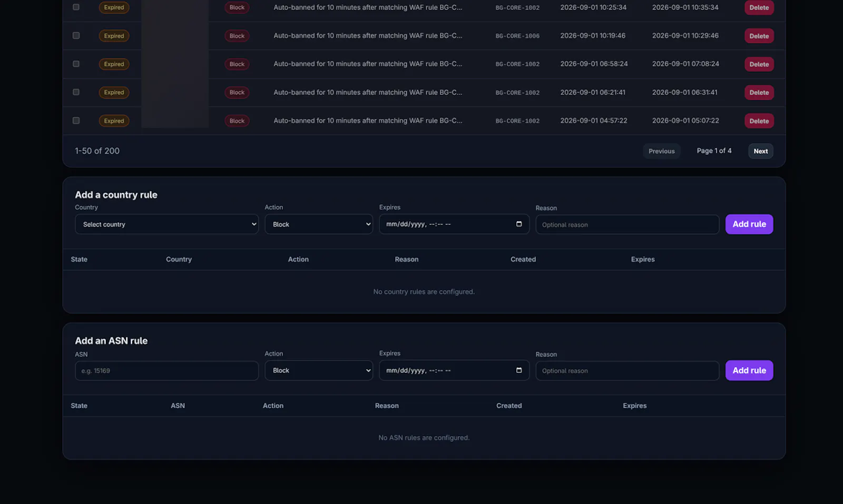Delete the ban created at 10:19:46
The height and width of the screenshot is (504, 843).
pos(759,36)
